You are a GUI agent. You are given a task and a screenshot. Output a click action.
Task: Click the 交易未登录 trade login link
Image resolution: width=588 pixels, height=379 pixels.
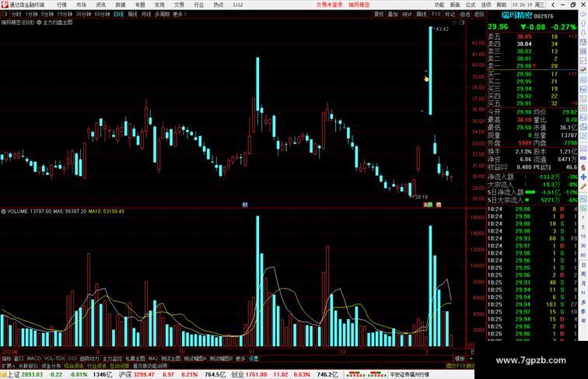329,5
